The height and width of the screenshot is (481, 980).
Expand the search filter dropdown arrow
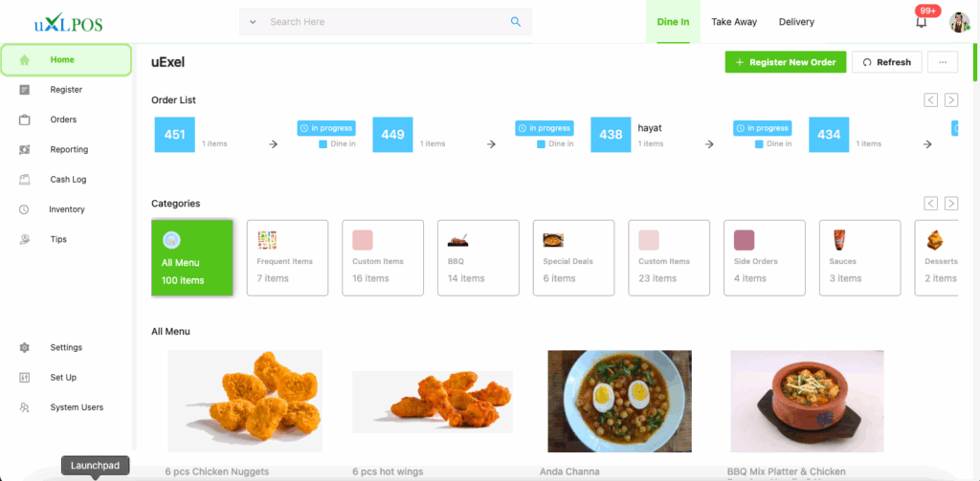(x=253, y=22)
